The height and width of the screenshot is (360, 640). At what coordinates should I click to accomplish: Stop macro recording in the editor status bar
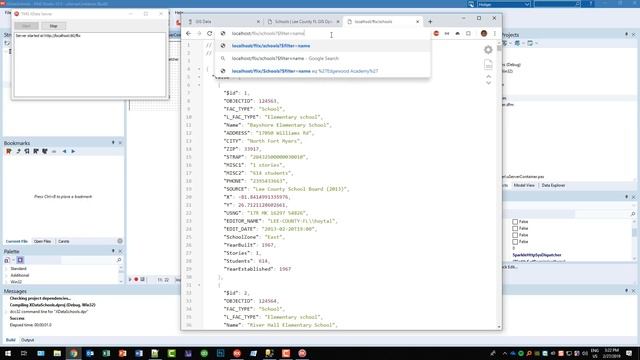pyautogui.click(x=142, y=280)
